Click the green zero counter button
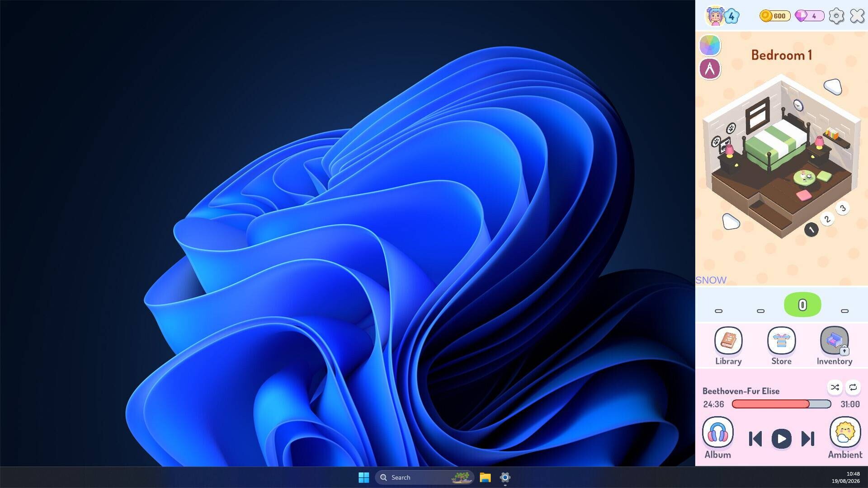 point(802,305)
